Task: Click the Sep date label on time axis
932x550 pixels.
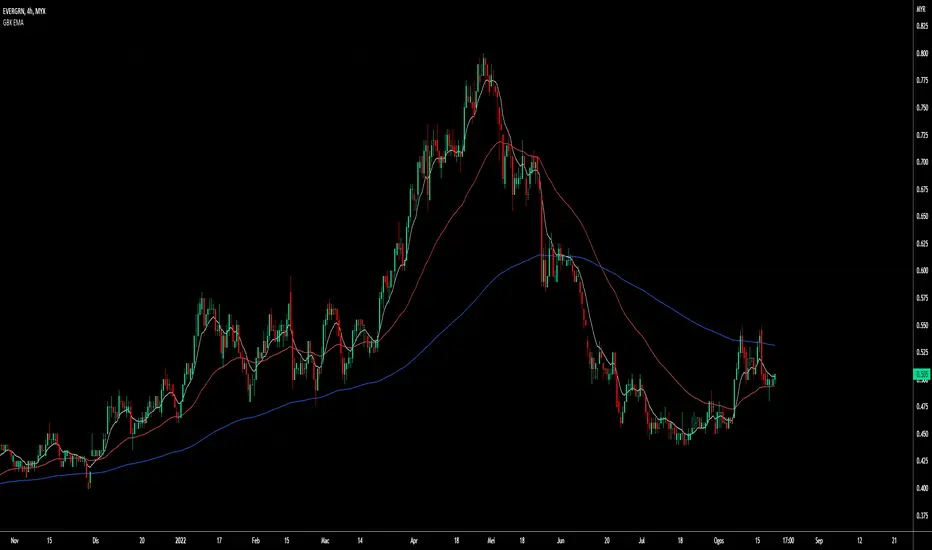Action: [819, 540]
